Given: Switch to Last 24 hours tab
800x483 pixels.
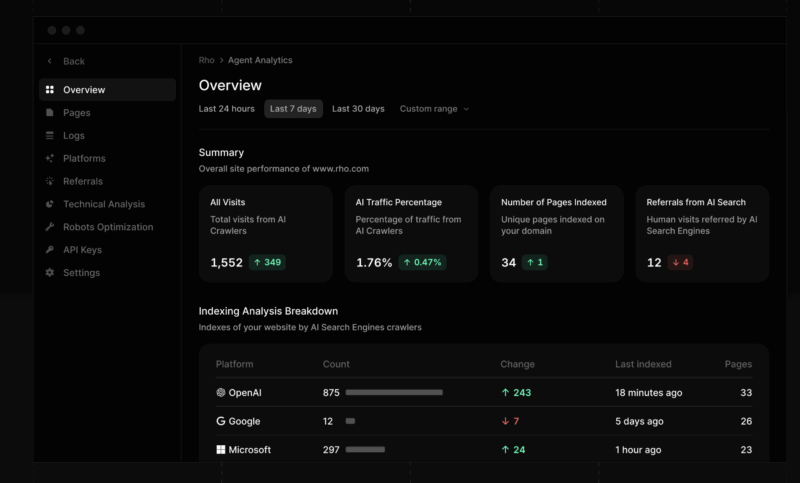Looking at the screenshot, I should coord(226,109).
